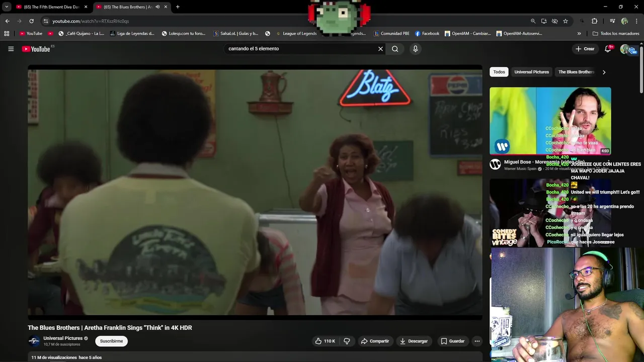Open Todos los marcadores folder

pyautogui.click(x=616, y=34)
